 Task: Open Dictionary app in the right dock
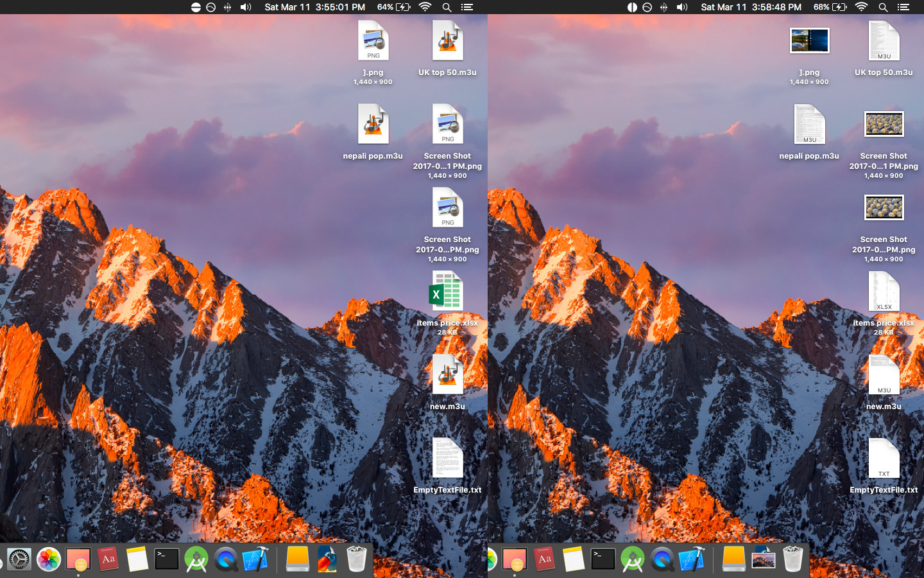(x=544, y=559)
